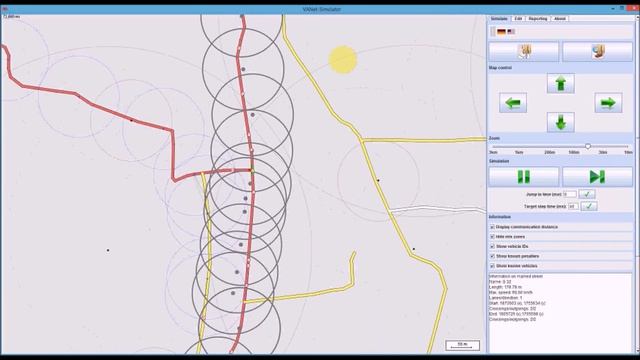Click the load map button with map icon
Screen dimensions: 640x360
tap(524, 52)
